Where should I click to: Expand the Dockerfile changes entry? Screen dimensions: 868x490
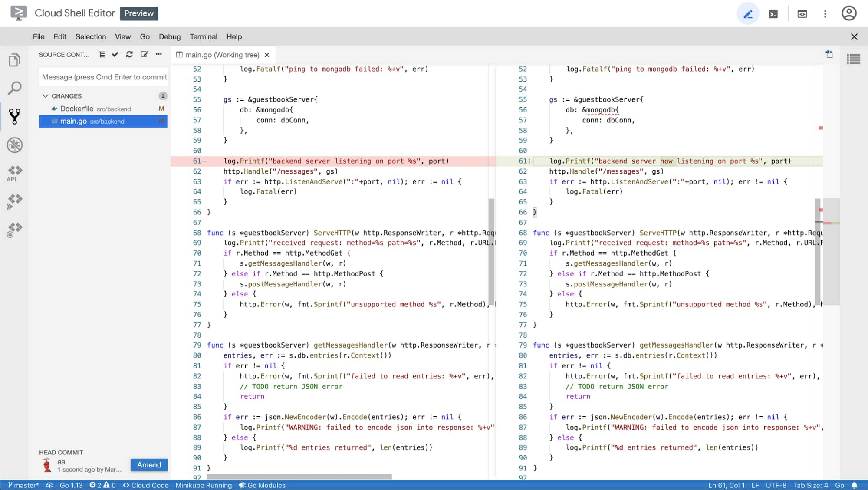tap(95, 109)
